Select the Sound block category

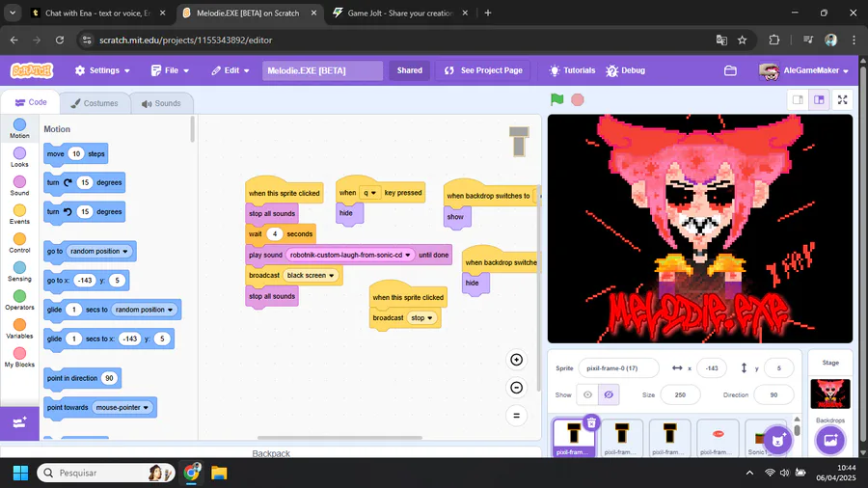click(19, 186)
